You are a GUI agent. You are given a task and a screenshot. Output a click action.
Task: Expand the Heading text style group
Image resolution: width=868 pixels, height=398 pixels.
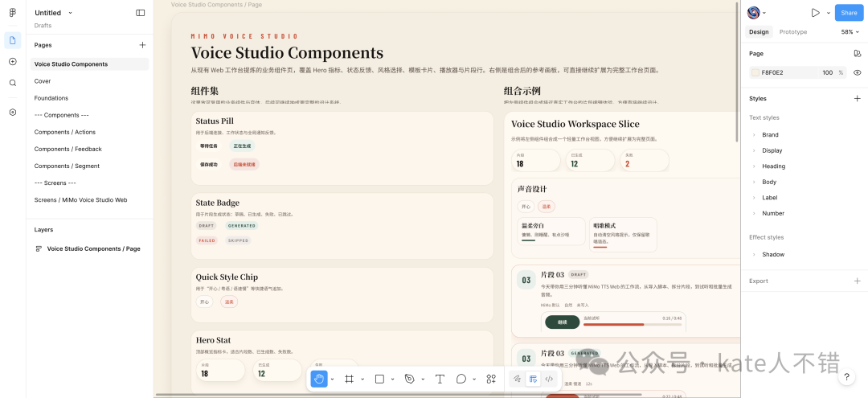(754, 166)
